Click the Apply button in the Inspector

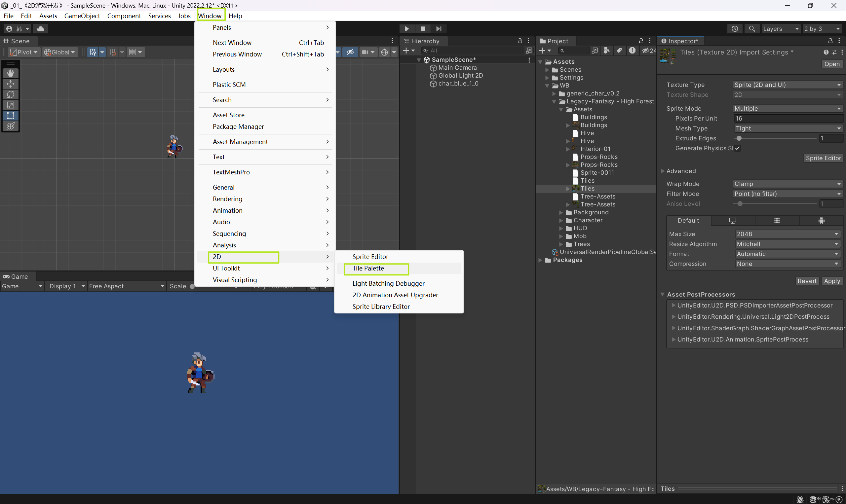(832, 281)
